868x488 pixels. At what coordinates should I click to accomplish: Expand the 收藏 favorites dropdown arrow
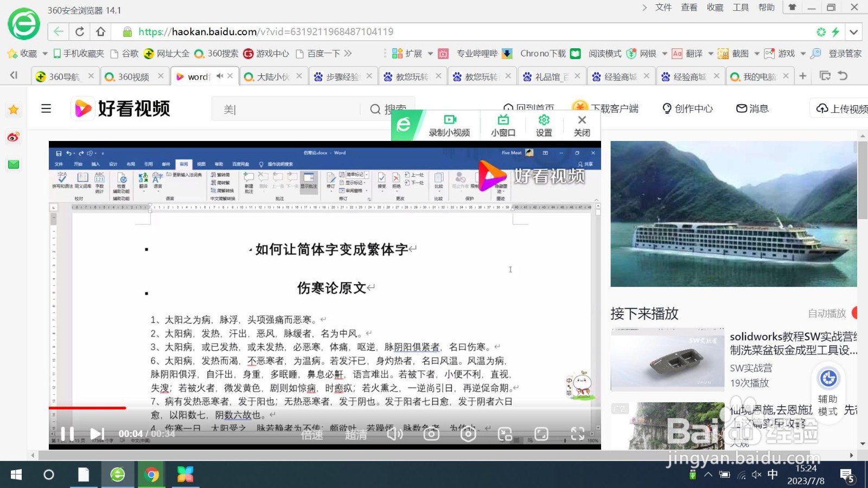pos(45,54)
